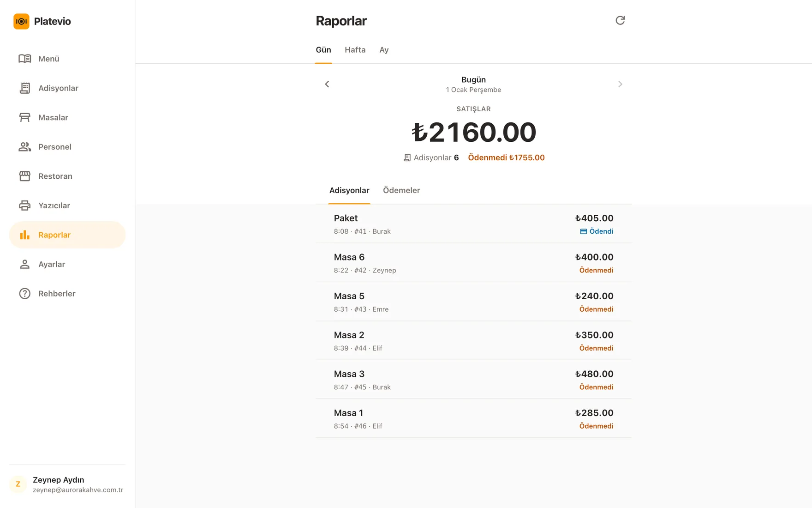This screenshot has height=508, width=812.
Task: Go to next day with right chevron
Action: pos(620,84)
